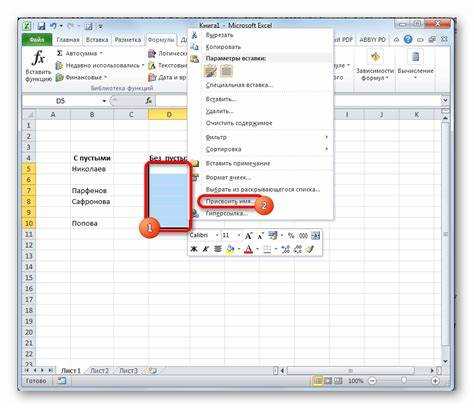Toggle italic К in mini toolbar
Image resolution: width=474 pixels, height=408 pixels.
(x=206, y=249)
